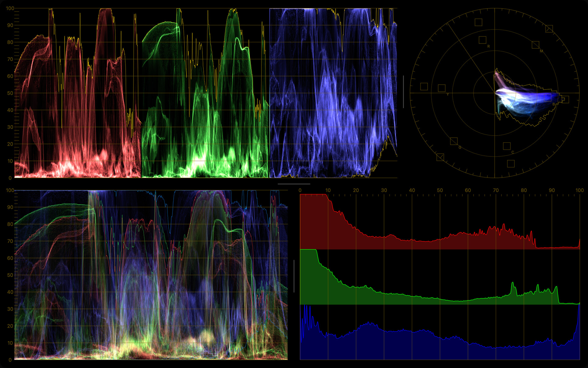Click the red channel of the RGB parade
This screenshot has height=368, width=588.
pyautogui.click(x=78, y=93)
